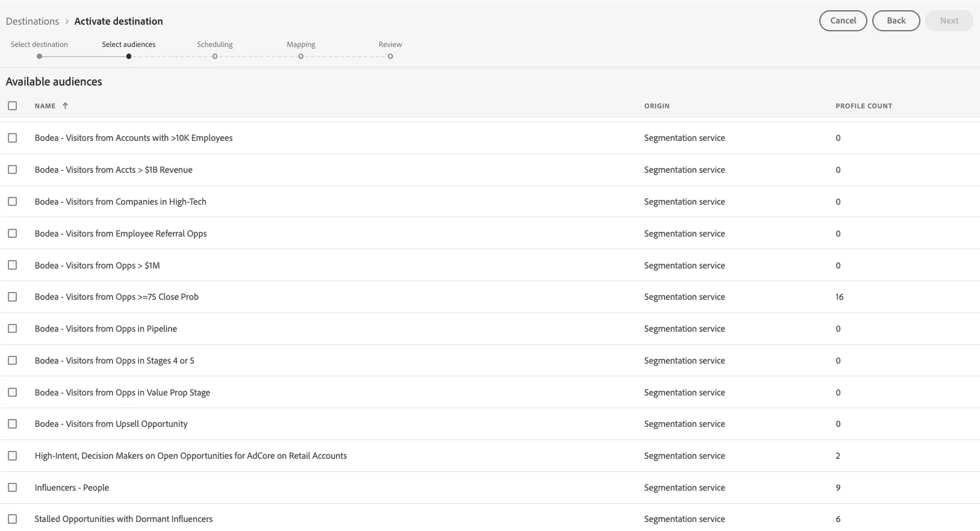Tick Visitors from Employee Referral Opps checkbox
Screen dimensions: 980x531
pyautogui.click(x=12, y=234)
